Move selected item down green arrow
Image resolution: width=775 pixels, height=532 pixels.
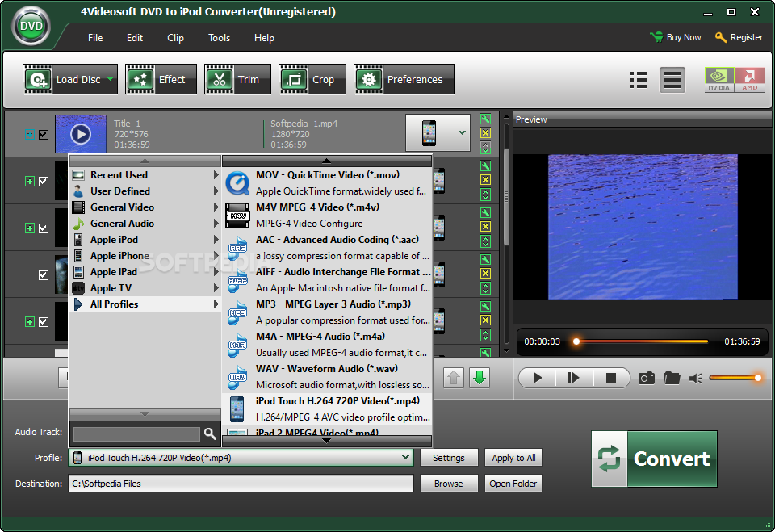coord(479,379)
